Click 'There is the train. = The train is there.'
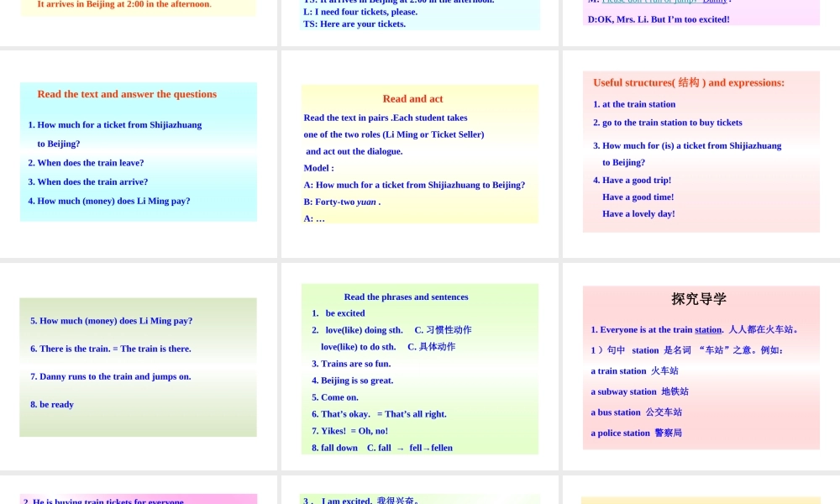The image size is (840, 504). click(111, 349)
